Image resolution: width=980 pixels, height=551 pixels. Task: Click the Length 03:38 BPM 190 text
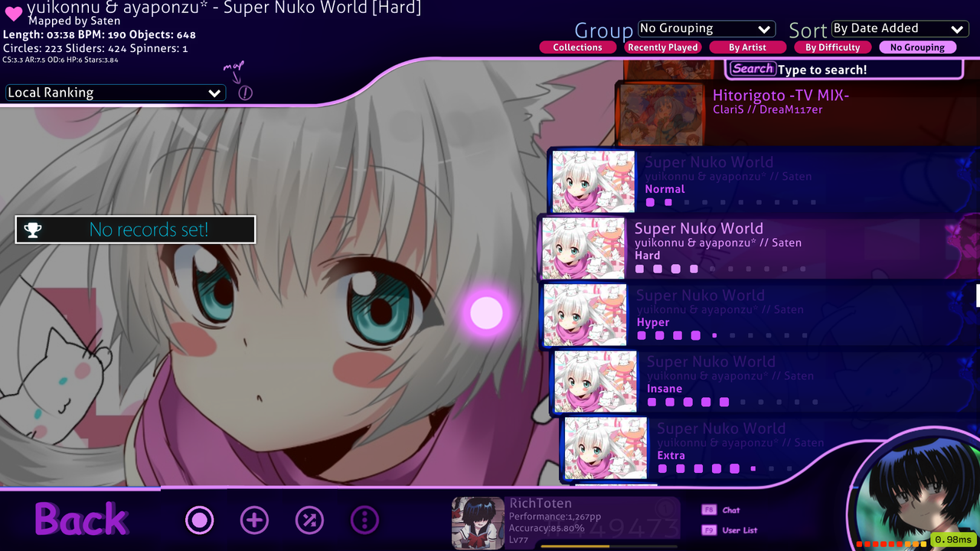pos(100,35)
